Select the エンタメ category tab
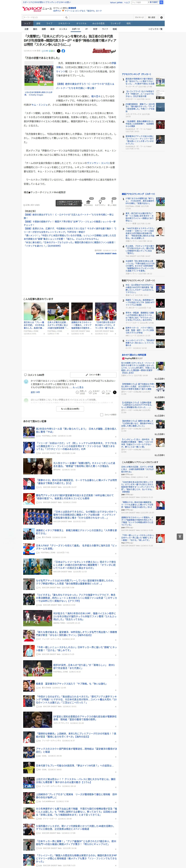 63,29
